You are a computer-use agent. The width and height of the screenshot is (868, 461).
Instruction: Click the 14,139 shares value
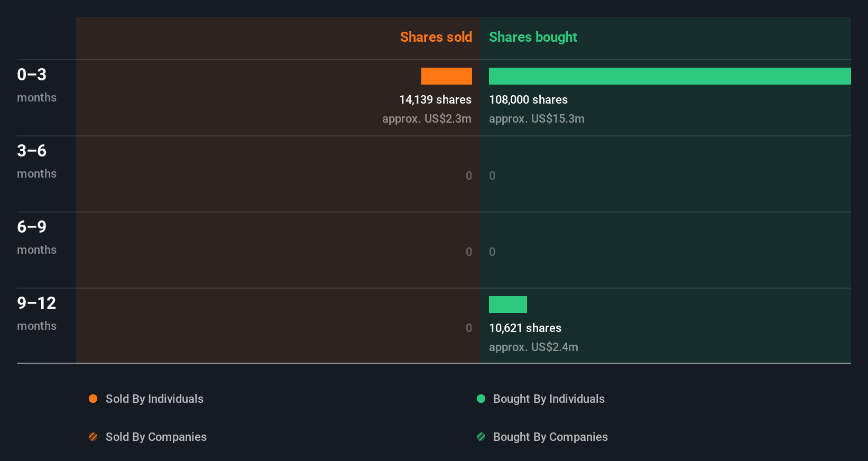click(x=435, y=99)
